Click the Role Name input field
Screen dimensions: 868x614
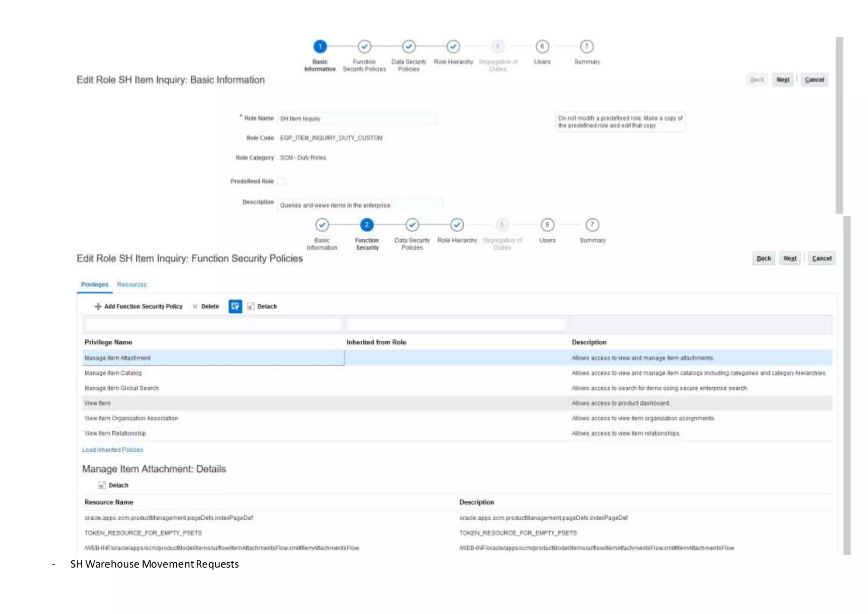coord(357,119)
